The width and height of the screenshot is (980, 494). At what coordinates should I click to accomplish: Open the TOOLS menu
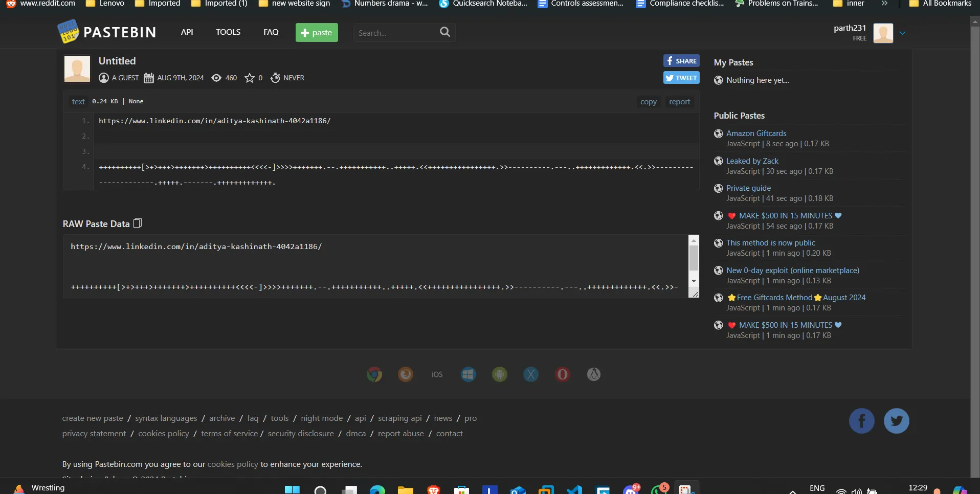[x=228, y=32]
